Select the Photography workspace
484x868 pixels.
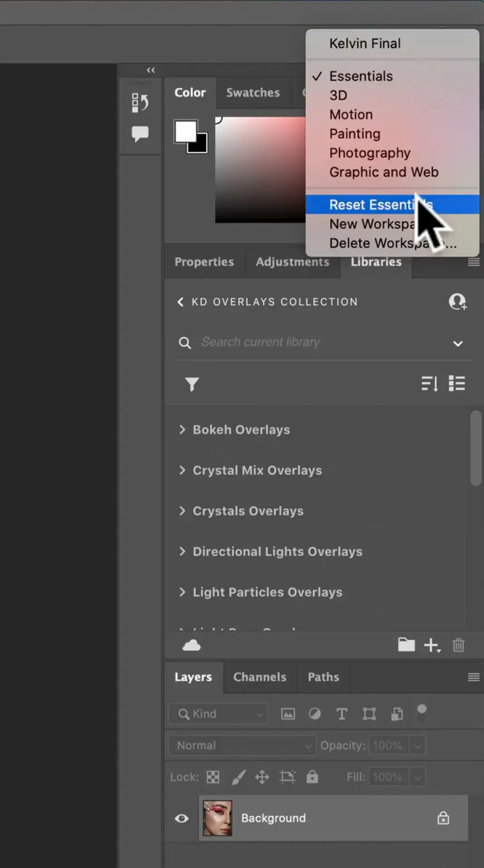click(392, 153)
